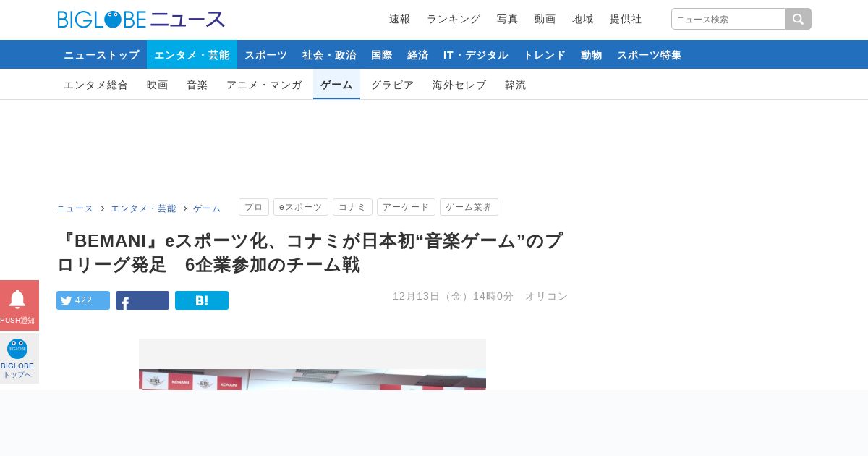Screen dimensions: 868x456
Task: Open 海外セレブ sub-tab
Action: 459,85
